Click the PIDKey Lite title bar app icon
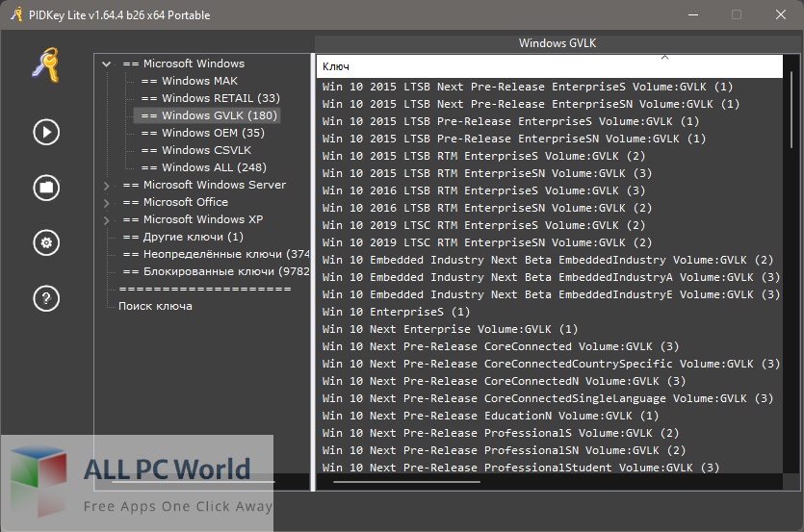The height and width of the screenshot is (532, 804). [17, 14]
